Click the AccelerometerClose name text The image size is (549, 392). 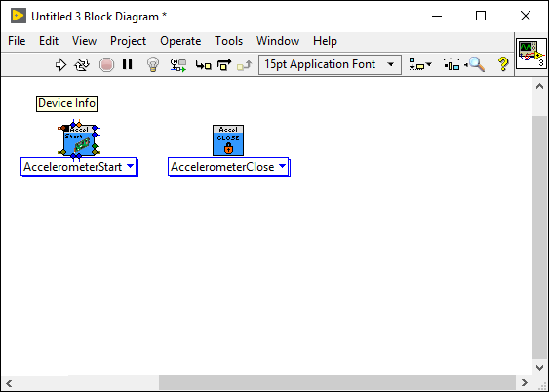222,167
